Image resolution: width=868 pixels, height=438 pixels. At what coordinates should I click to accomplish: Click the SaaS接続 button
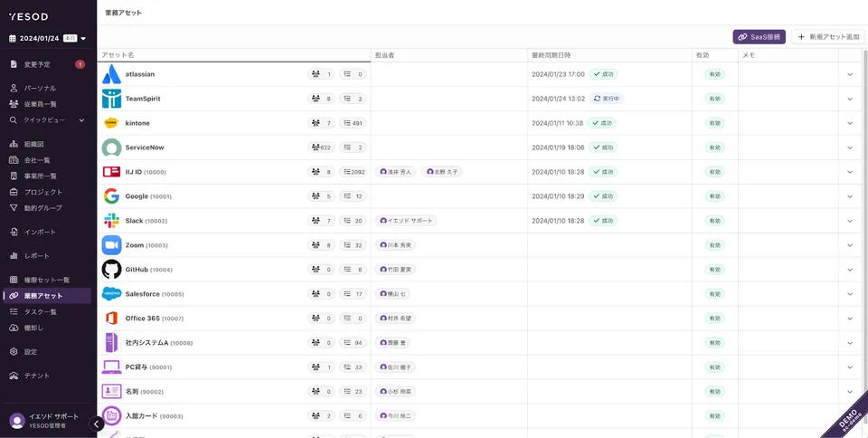759,37
